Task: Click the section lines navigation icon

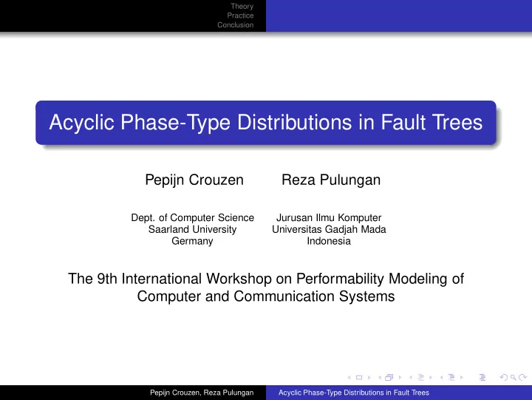Action: pyautogui.click(x=451, y=378)
